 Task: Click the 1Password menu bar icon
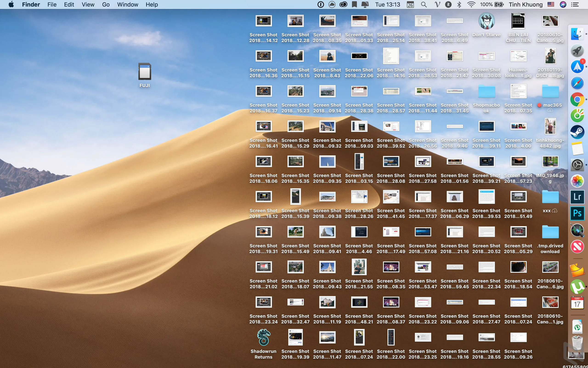(321, 4)
